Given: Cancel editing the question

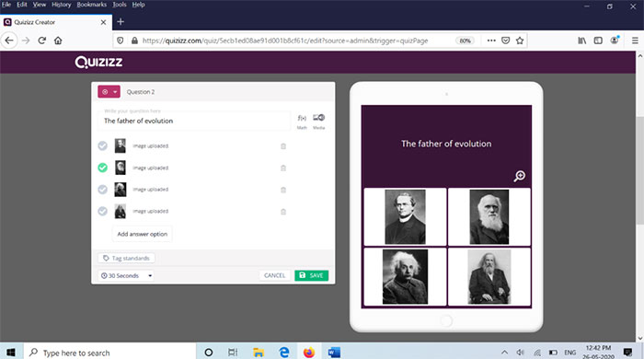Looking at the screenshot, I should tap(274, 275).
